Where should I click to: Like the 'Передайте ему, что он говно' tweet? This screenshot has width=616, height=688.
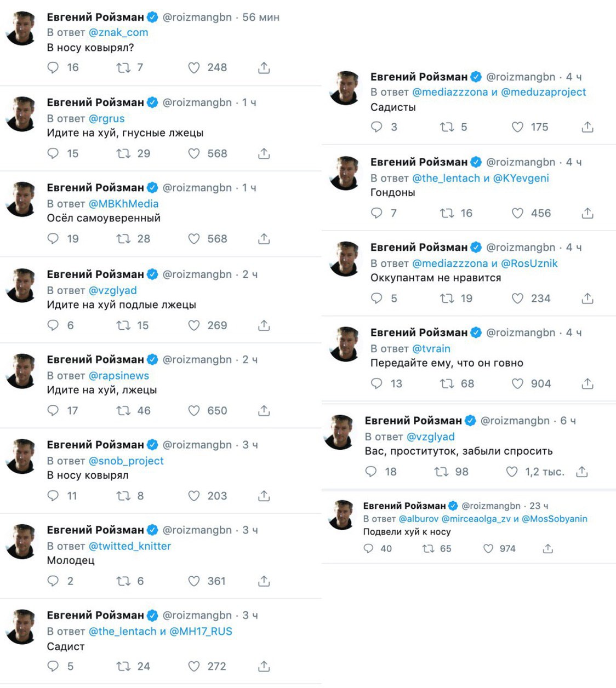517,384
